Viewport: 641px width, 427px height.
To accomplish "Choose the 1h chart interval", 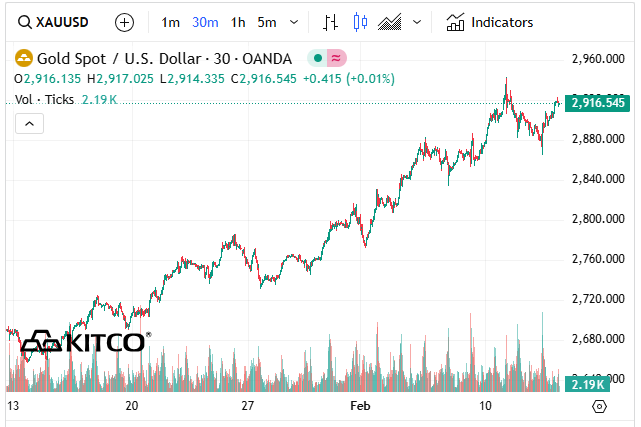I will (x=237, y=22).
